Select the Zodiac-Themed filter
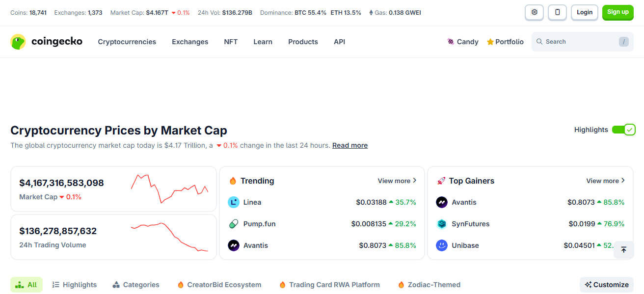Viewport: 644px width, 294px height. tap(429, 285)
